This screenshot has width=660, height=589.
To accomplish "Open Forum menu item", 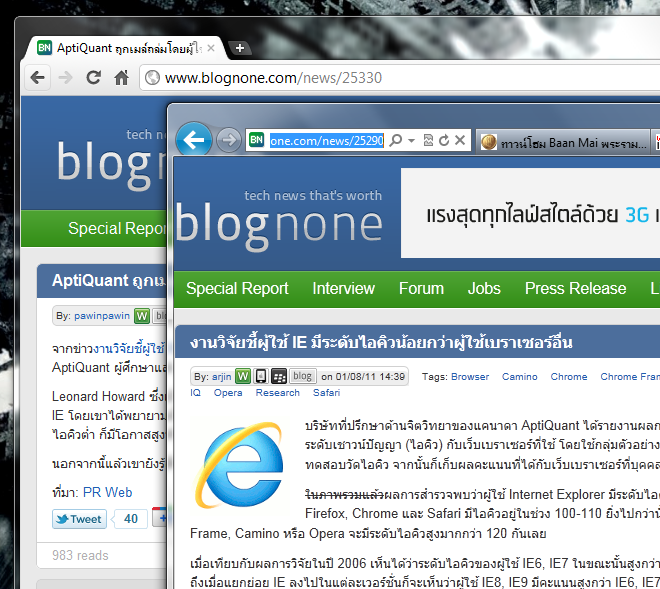I will coord(421,288).
